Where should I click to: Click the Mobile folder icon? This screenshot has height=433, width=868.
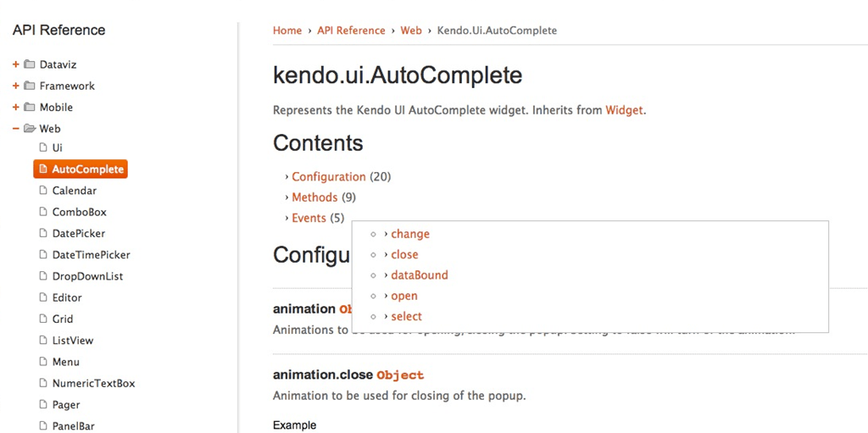(x=30, y=108)
